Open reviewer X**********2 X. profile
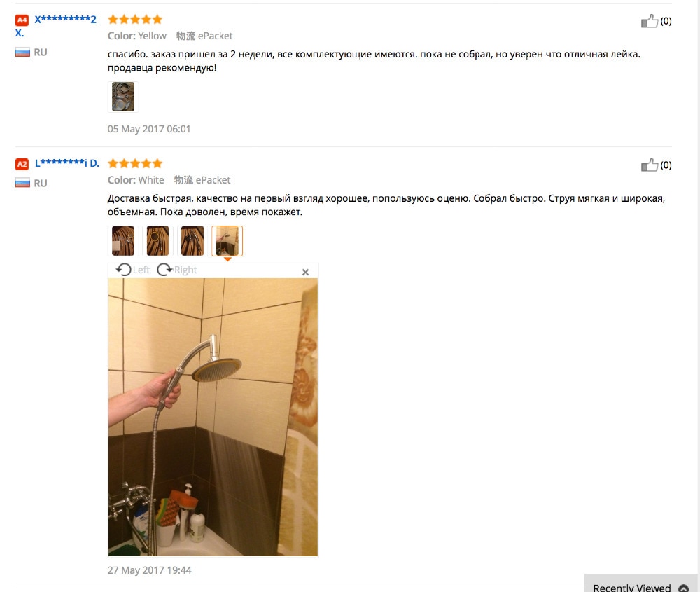Image resolution: width=700 pixels, height=592 pixels. (56, 26)
